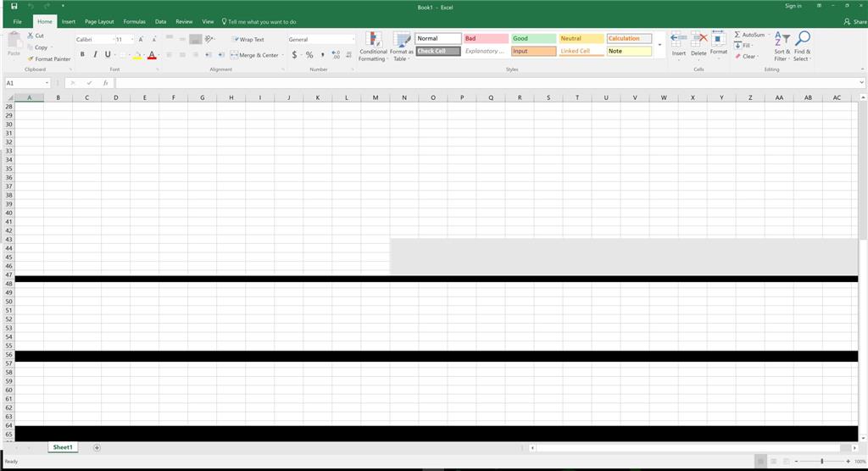Open Find & Select magnifier
This screenshot has width=868, height=471.
coord(802,47)
